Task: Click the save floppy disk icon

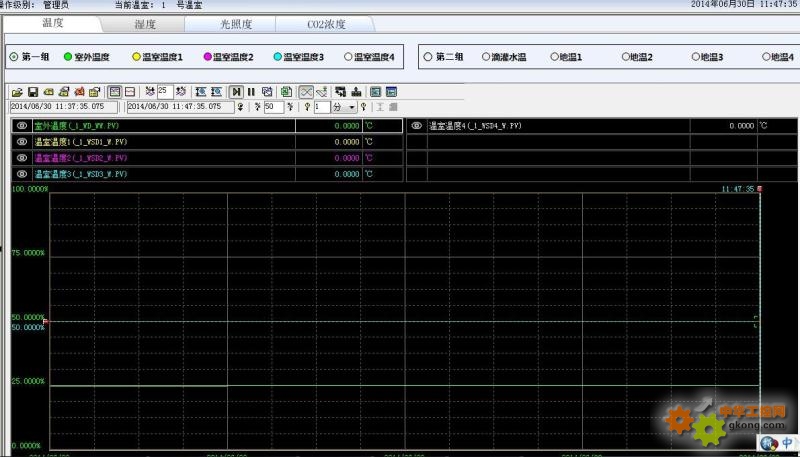Action: (x=32, y=91)
